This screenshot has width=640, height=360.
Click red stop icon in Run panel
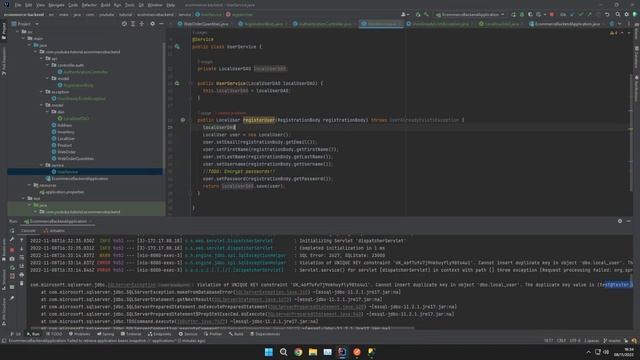click(12, 249)
